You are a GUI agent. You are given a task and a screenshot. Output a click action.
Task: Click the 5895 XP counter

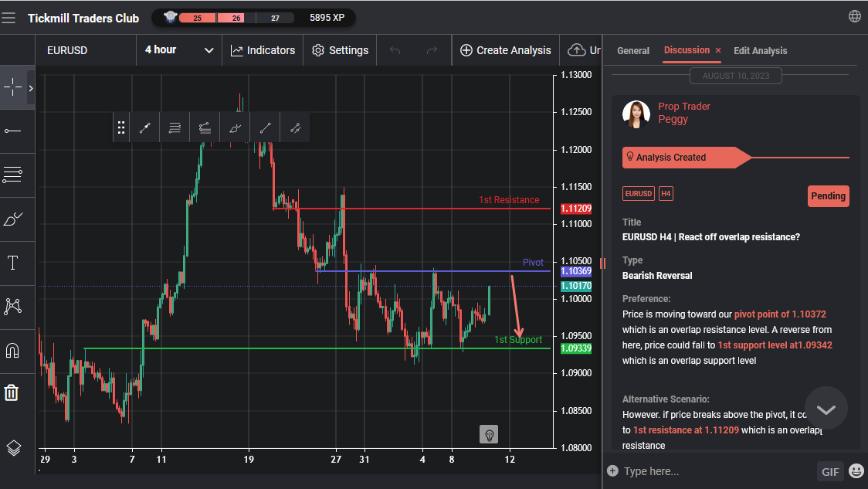click(327, 18)
